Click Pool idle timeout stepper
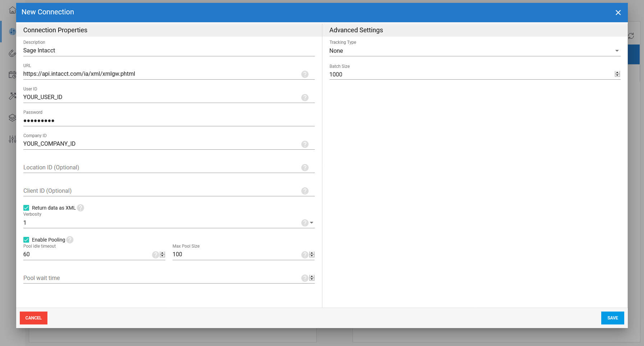This screenshot has height=346, width=644. 162,254
